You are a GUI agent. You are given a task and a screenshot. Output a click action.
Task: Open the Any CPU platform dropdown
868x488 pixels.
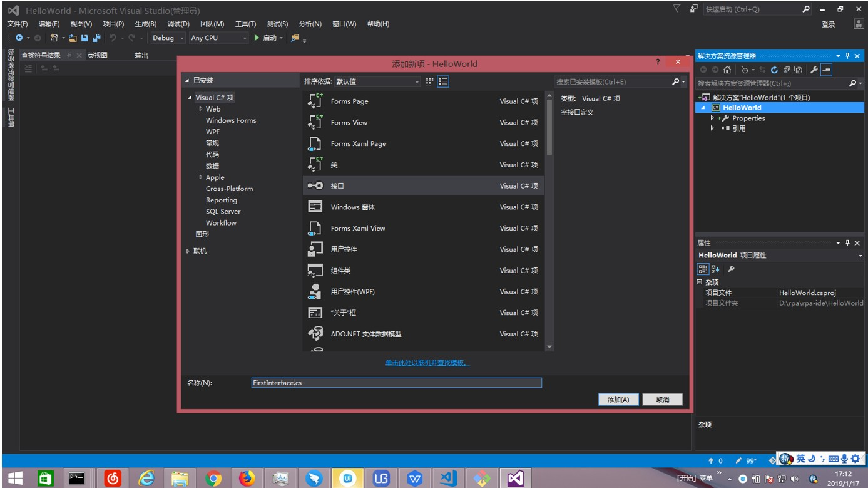[x=219, y=38]
